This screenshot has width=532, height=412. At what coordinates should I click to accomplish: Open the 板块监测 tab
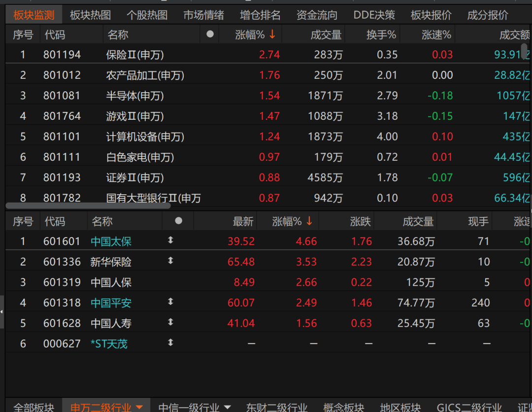[33, 15]
